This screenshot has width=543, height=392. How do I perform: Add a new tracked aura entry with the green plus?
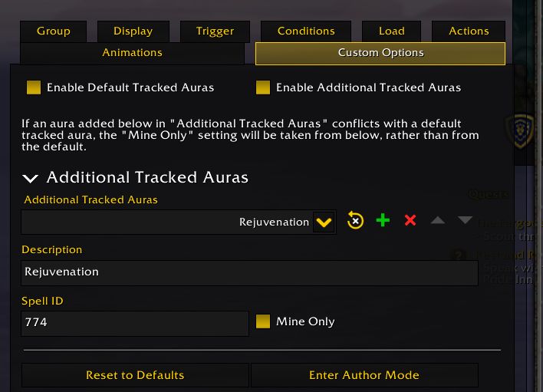(383, 221)
